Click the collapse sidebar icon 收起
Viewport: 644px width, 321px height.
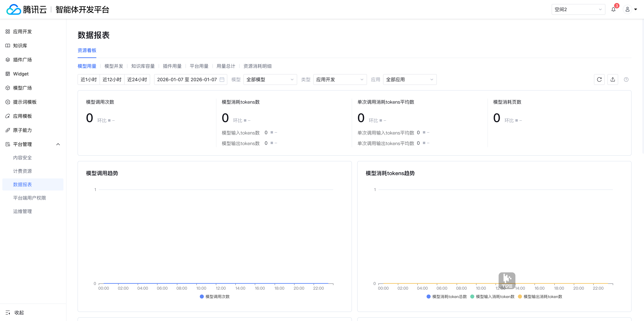(x=8, y=312)
